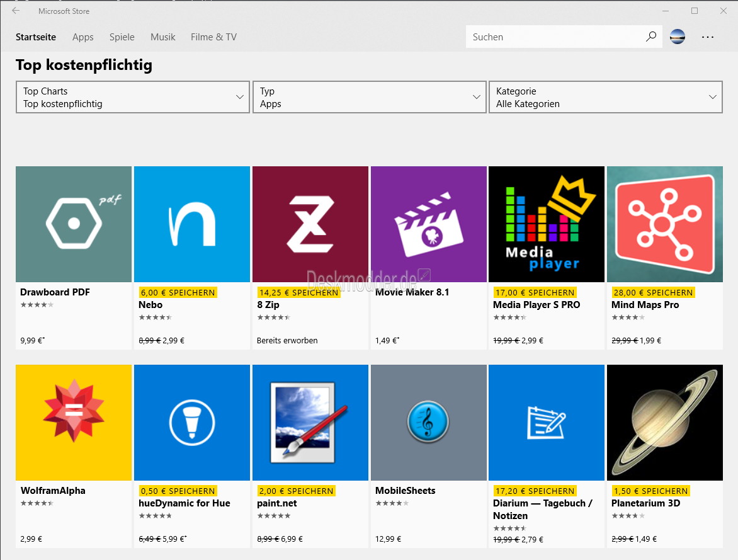The height and width of the screenshot is (560, 738).
Task: Switch to the Filme & TV tab
Action: [x=213, y=37]
